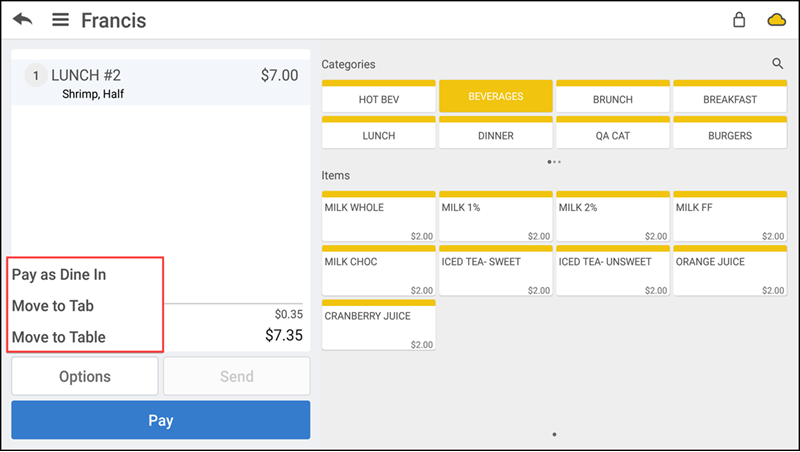Open the BURGERS category
This screenshot has width=800, height=452.
coord(730,132)
